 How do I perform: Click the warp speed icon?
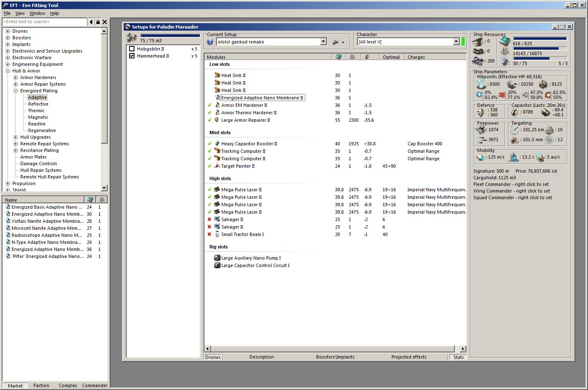[x=540, y=157]
